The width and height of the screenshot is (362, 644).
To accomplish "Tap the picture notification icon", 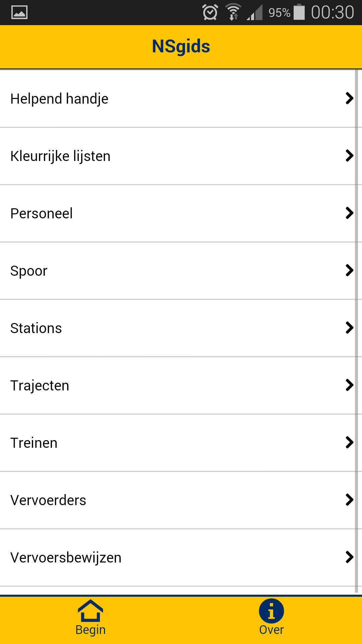I will (x=19, y=13).
